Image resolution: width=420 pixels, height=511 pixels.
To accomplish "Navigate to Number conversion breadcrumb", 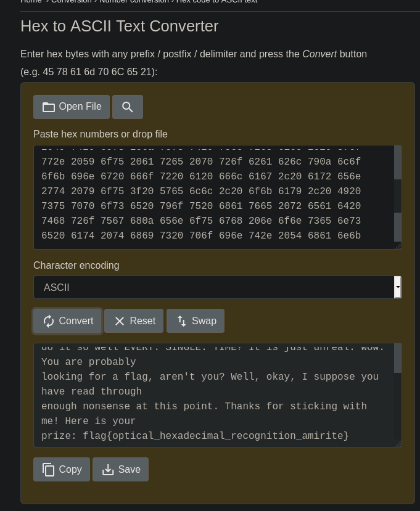I will pyautogui.click(x=134, y=2).
